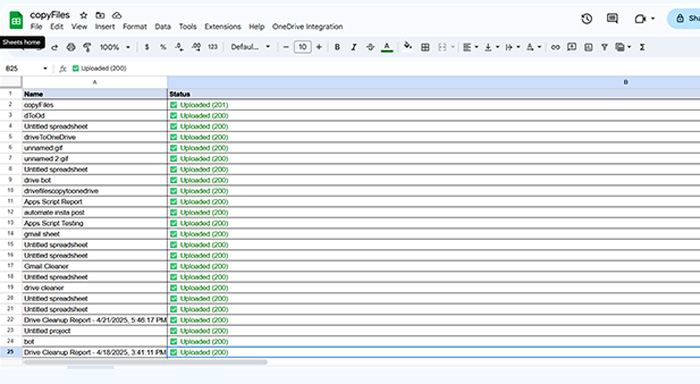Select the 'driveToOneDrive' name cell

click(x=95, y=137)
